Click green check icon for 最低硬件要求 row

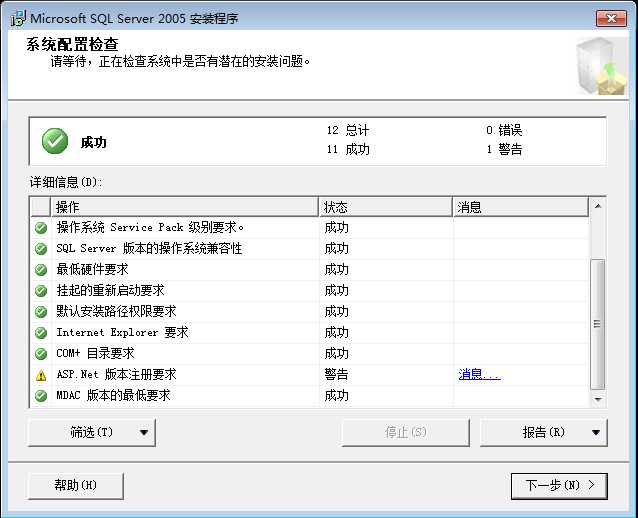coord(41,269)
